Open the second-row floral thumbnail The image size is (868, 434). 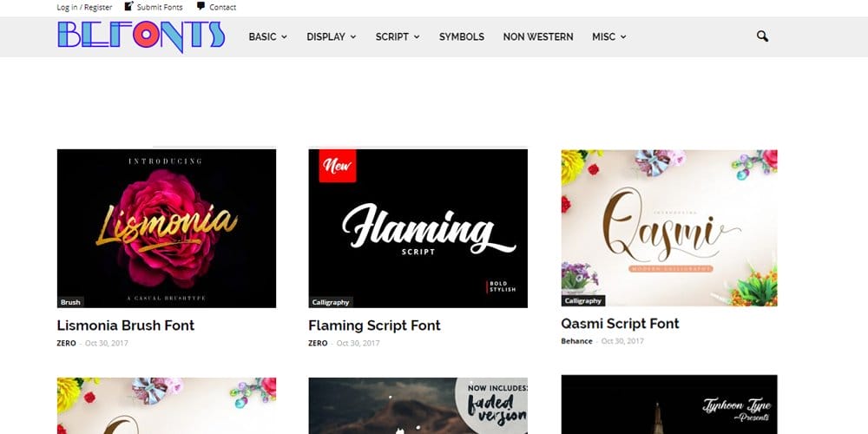click(x=167, y=405)
